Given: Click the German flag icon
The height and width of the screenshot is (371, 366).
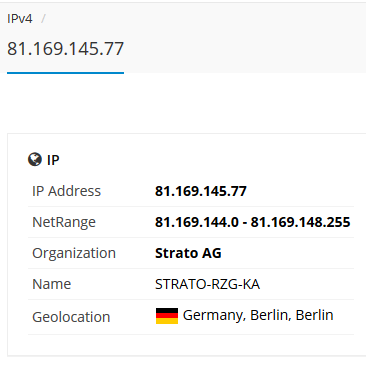Looking at the screenshot, I should (x=167, y=316).
